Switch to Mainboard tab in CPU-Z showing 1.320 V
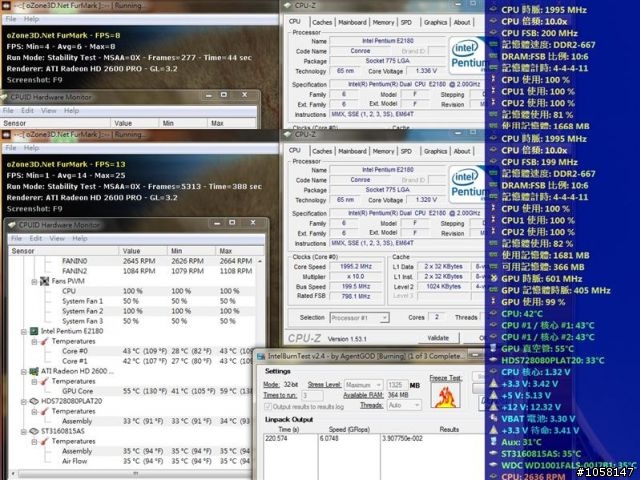The width and height of the screenshot is (640, 480). click(352, 151)
